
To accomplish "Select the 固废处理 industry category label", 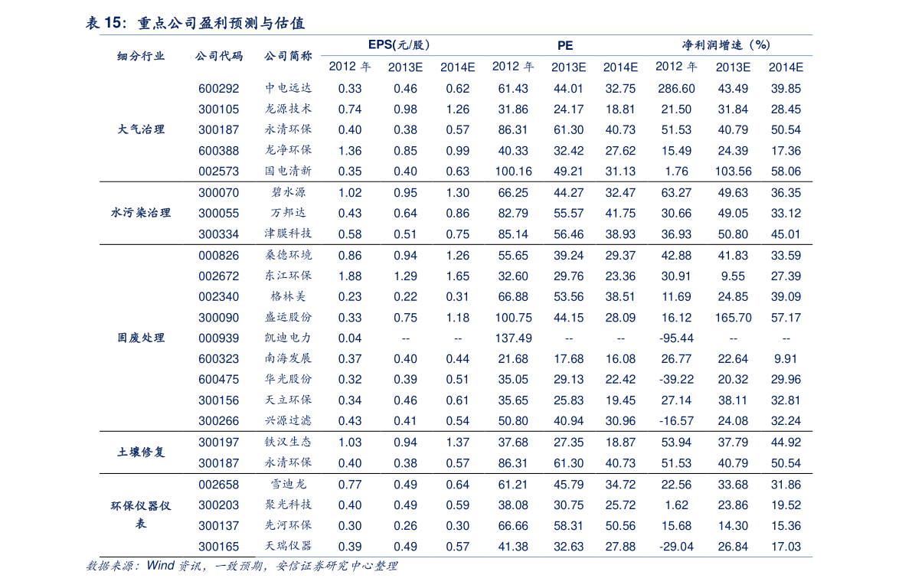I will click(140, 338).
